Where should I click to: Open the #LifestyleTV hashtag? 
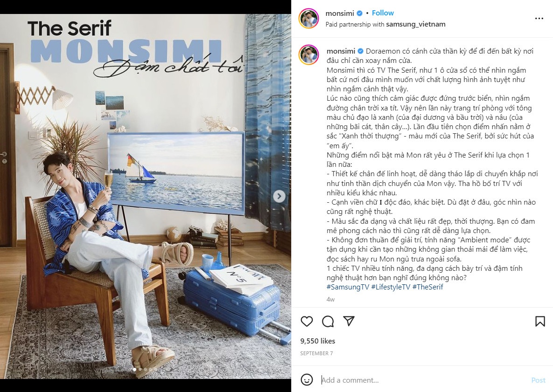[391, 287]
